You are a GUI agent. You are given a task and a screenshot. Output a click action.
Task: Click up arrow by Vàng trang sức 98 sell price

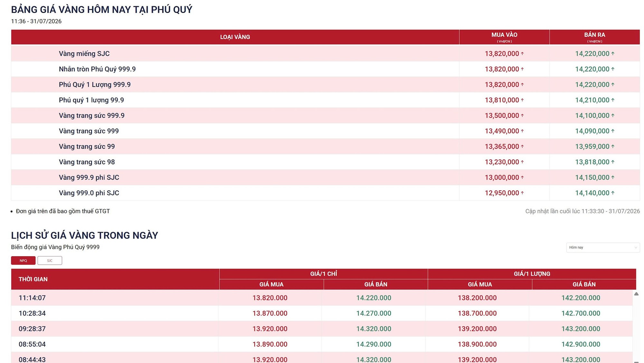[613, 162]
